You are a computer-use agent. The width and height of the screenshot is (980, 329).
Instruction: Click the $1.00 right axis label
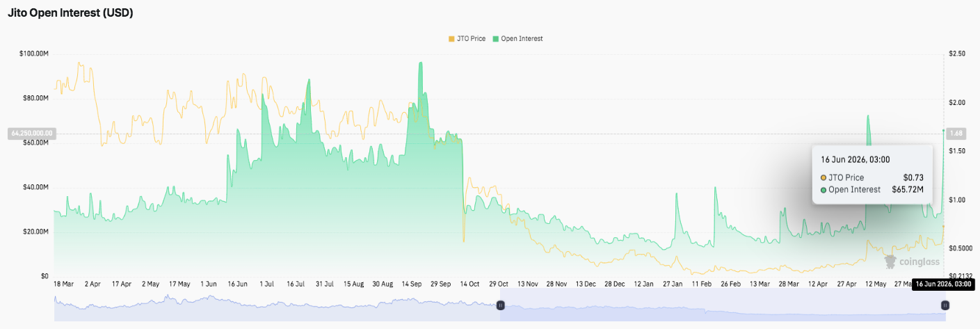pyautogui.click(x=957, y=200)
